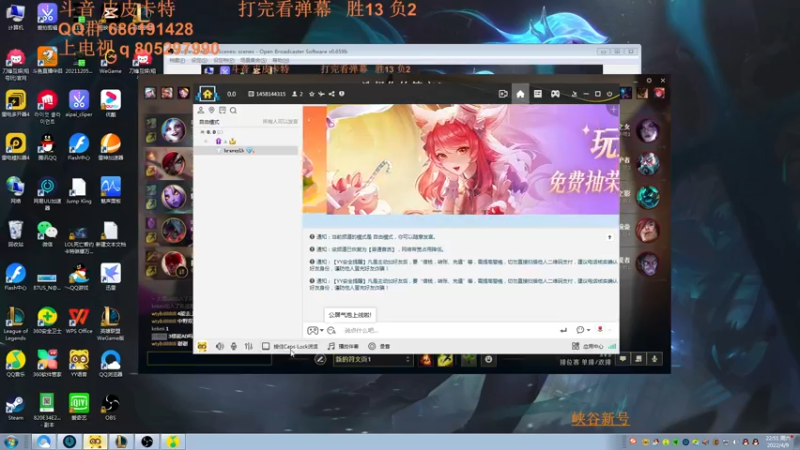The image size is (800, 450).
Task: Open the chat bubble button in League bottom-right
Action: 623,359
